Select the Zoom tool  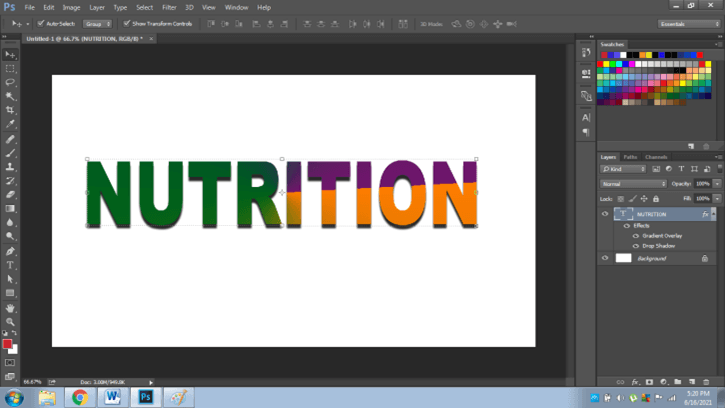tap(10, 322)
